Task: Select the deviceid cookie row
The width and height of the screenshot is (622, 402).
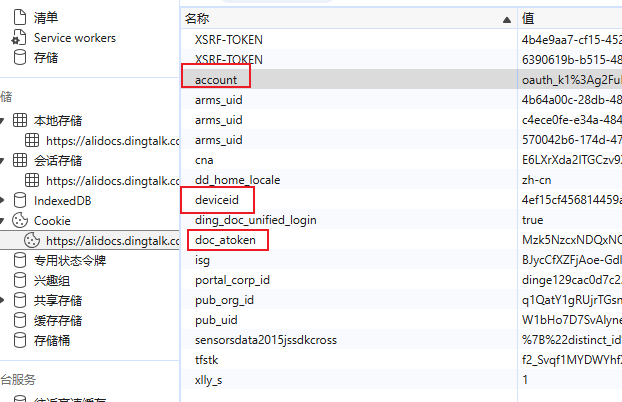Action: click(217, 200)
